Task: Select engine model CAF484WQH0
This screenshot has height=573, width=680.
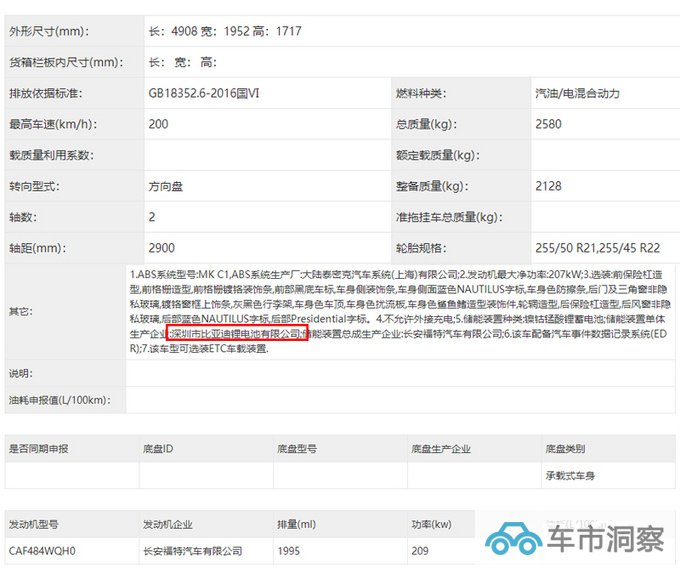Action: click(42, 551)
